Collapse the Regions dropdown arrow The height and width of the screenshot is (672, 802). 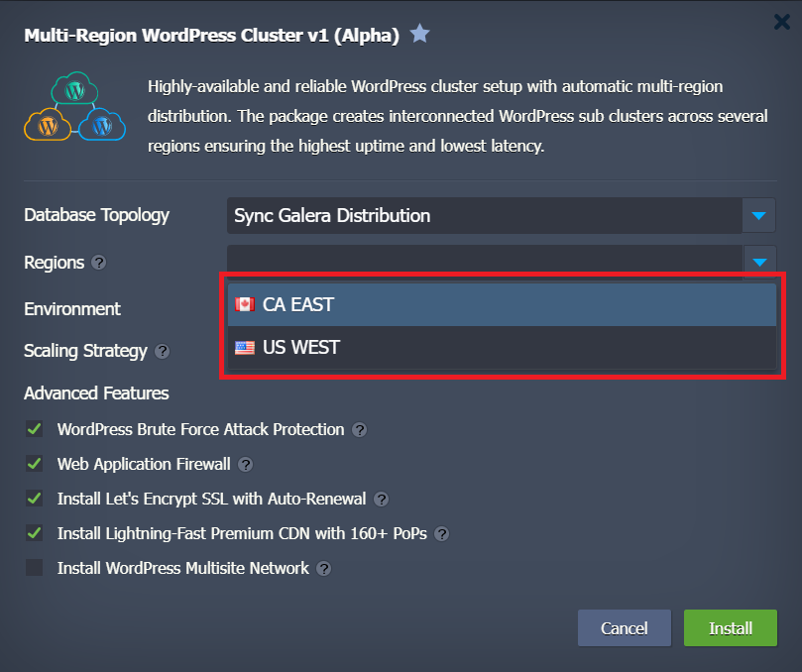point(758,262)
